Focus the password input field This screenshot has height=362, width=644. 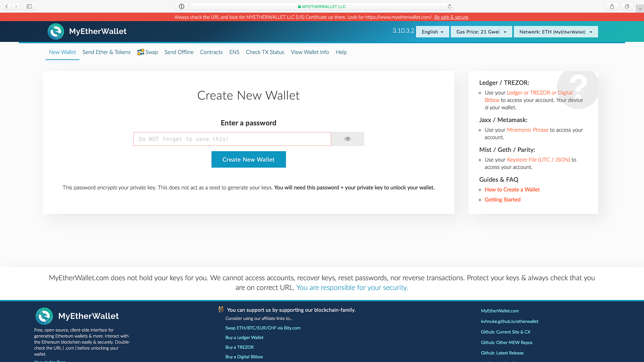232,139
